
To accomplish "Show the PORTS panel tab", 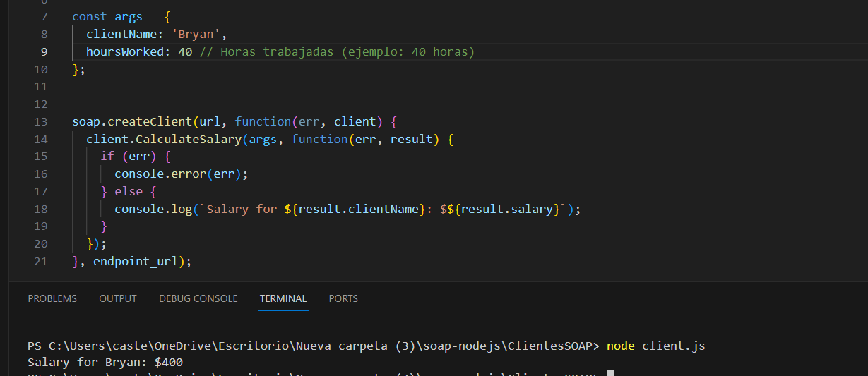I will [x=343, y=298].
